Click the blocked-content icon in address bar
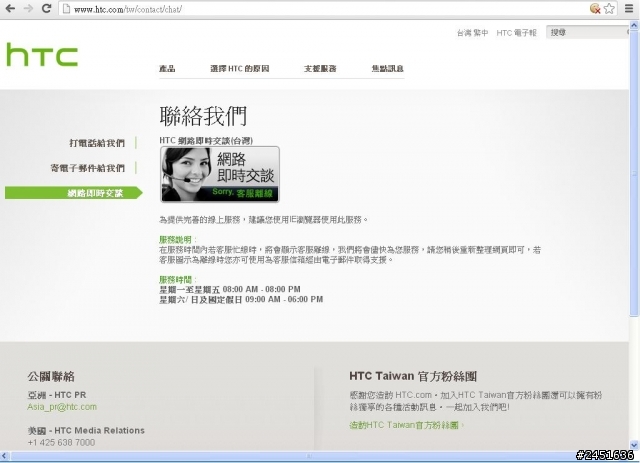Image resolution: width=640 pixels, height=463 pixels. (595, 9)
